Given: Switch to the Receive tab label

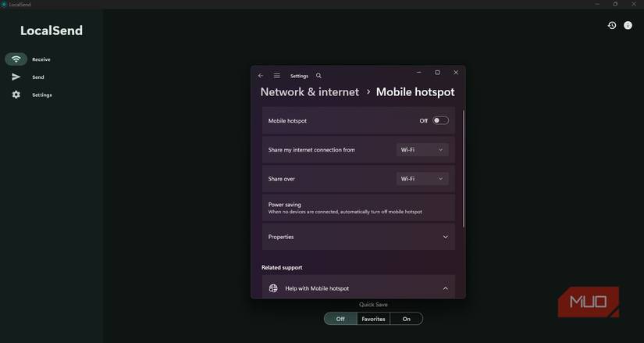Looking at the screenshot, I should pos(41,59).
